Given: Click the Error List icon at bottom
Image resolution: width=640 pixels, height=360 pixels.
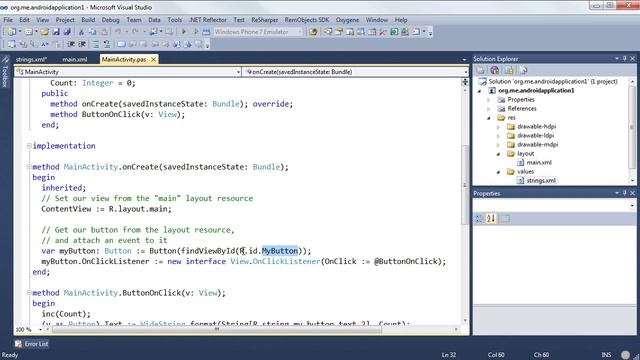Looking at the screenshot, I should [18, 344].
